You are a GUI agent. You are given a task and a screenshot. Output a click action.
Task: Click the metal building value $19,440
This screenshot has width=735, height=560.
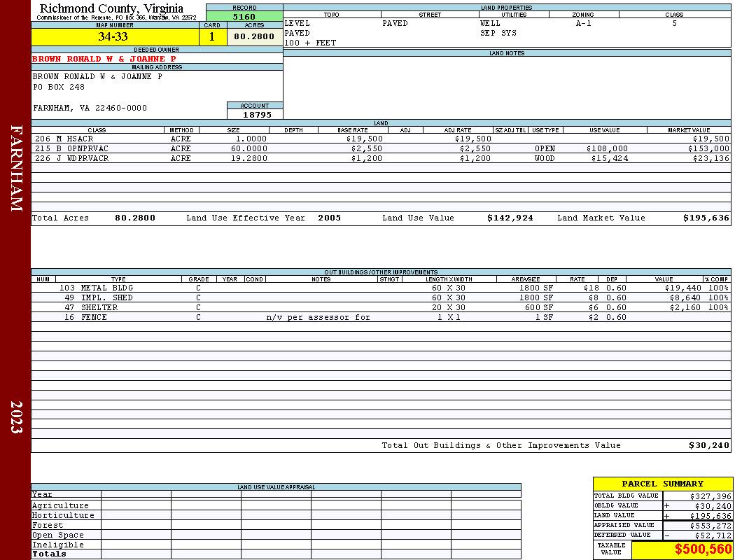coord(683,288)
